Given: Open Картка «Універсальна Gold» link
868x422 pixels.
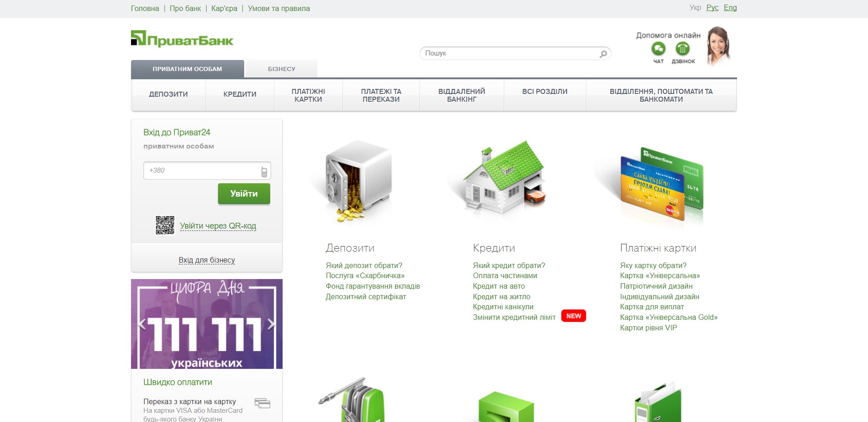Looking at the screenshot, I should pos(669,318).
